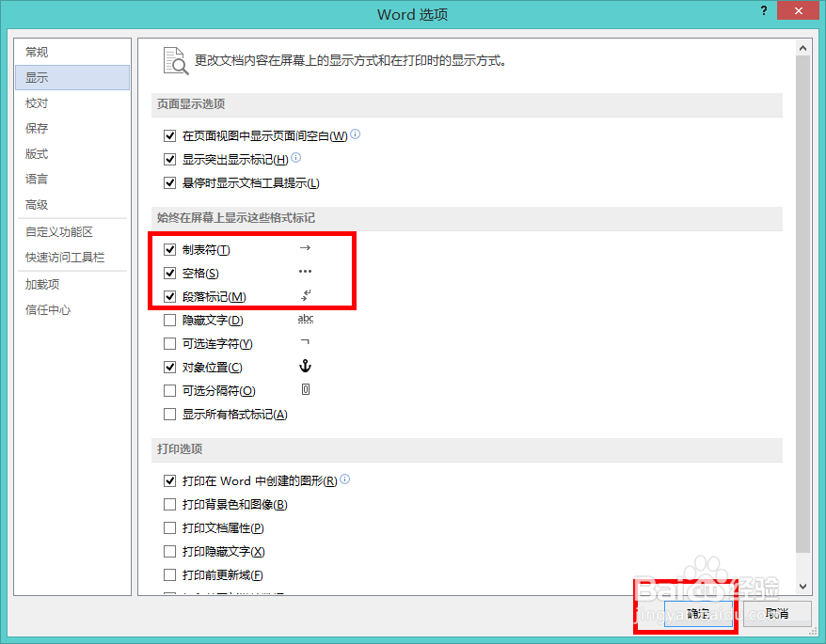Open the 信任中心 category
Viewport: 826px width, 644px height.
tap(72, 309)
